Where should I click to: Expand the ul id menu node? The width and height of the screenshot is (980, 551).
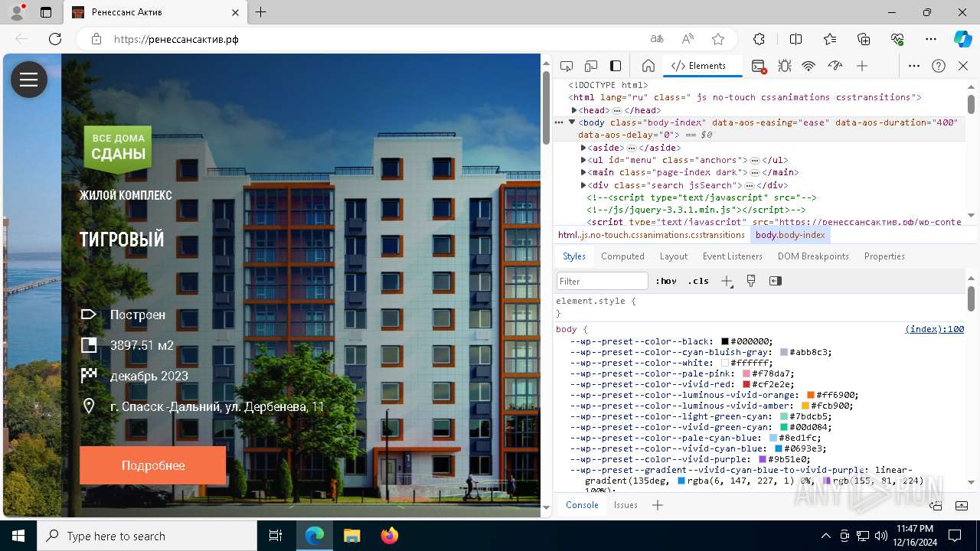(x=583, y=160)
